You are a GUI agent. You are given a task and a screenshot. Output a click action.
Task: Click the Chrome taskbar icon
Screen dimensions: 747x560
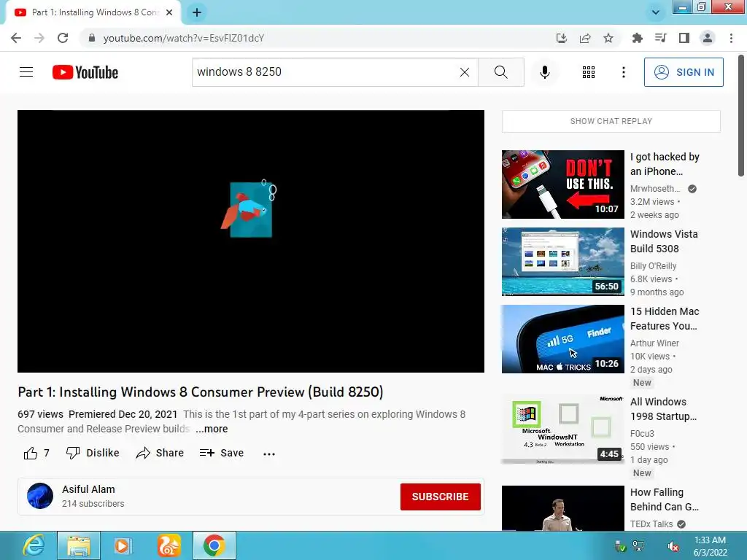coord(214,545)
